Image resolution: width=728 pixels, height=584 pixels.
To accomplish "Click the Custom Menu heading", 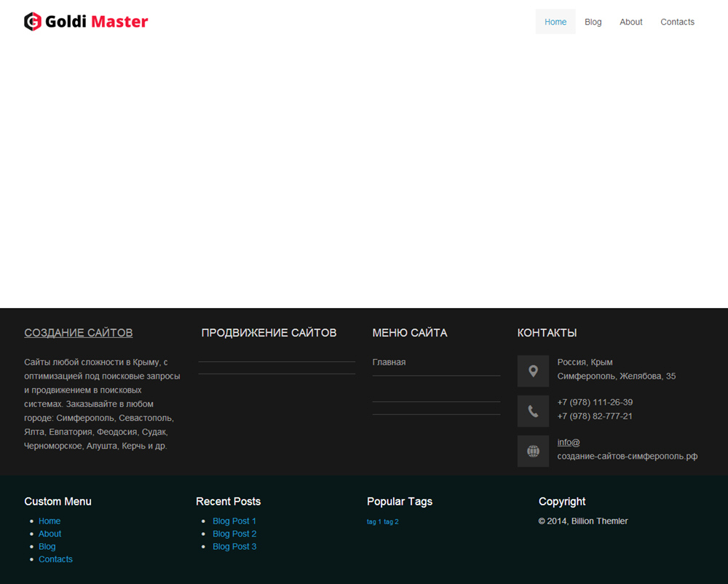I will click(58, 502).
